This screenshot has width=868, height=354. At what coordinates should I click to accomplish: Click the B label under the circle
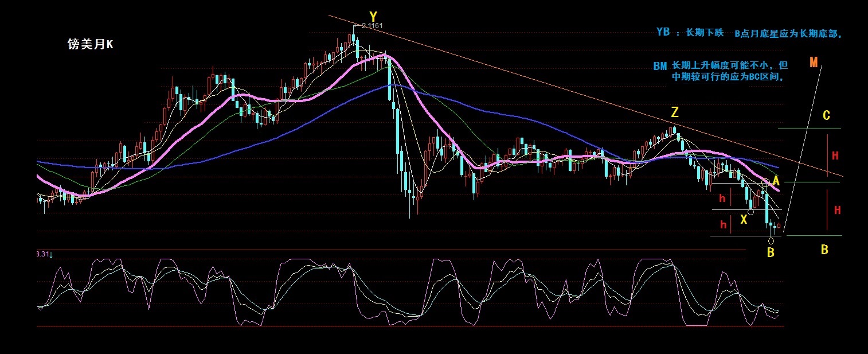[771, 252]
